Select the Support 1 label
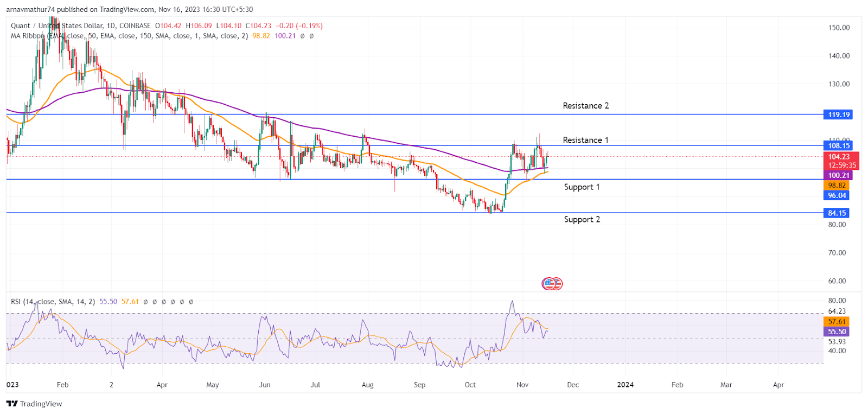Image resolution: width=868 pixels, height=414 pixels. coord(582,187)
